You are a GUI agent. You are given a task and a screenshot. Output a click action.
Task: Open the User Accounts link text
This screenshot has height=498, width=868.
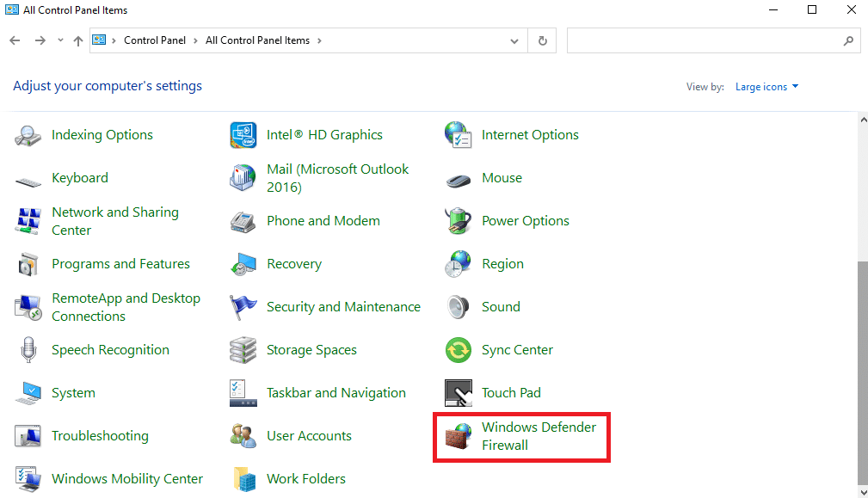click(309, 436)
